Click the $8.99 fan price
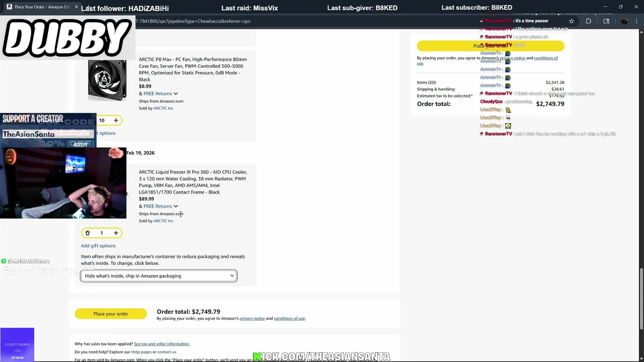 pyautogui.click(x=145, y=86)
